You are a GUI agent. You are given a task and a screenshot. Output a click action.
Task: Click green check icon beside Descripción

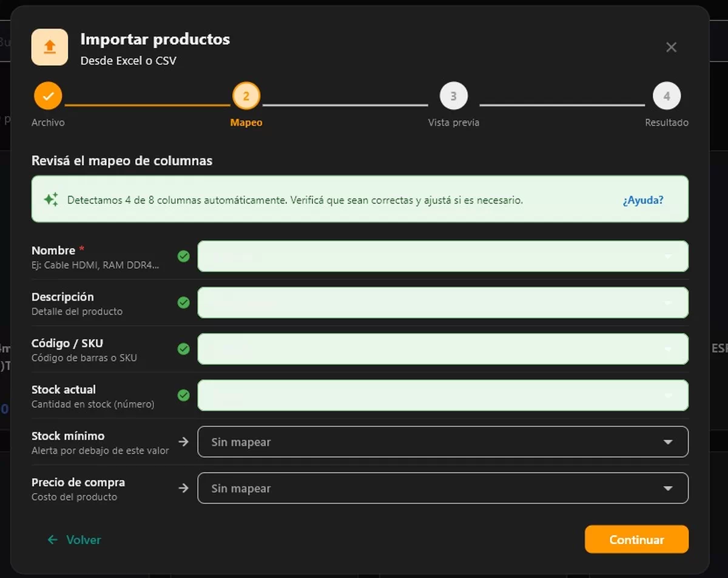(x=183, y=302)
